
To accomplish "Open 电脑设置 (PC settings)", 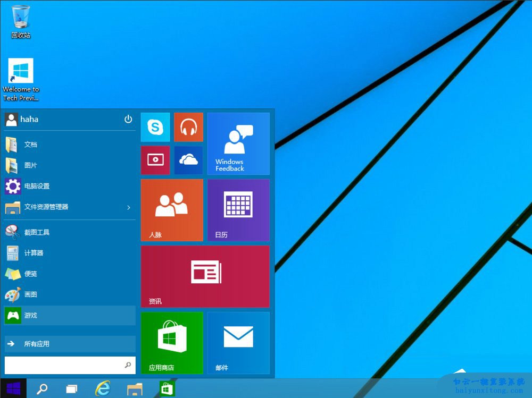I will pyautogui.click(x=37, y=187).
